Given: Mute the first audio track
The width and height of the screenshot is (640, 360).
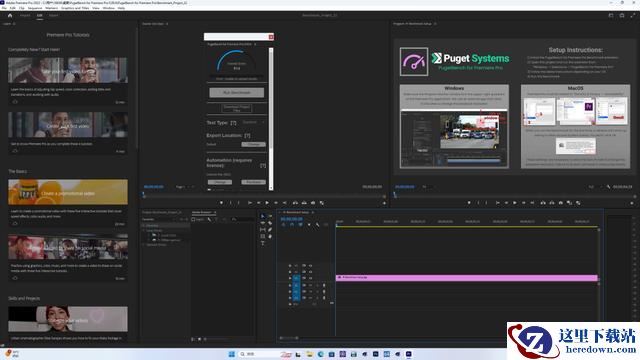Looking at the screenshot, I should [x=311, y=285].
